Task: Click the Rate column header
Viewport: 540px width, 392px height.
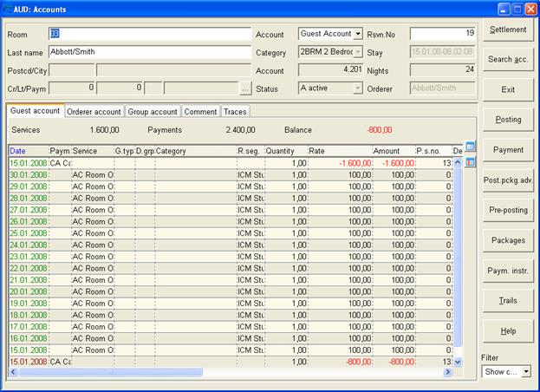Action: coord(340,151)
